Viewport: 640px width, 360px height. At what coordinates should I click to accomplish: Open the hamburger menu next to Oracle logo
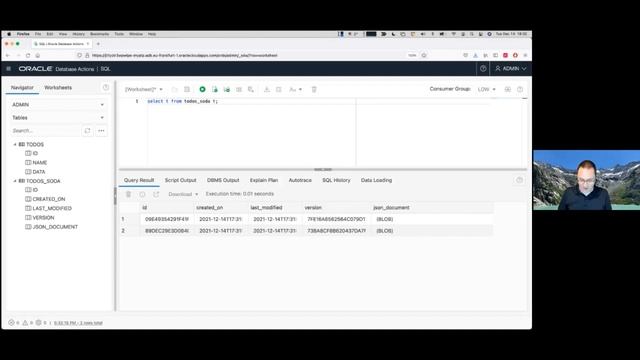[9, 69]
